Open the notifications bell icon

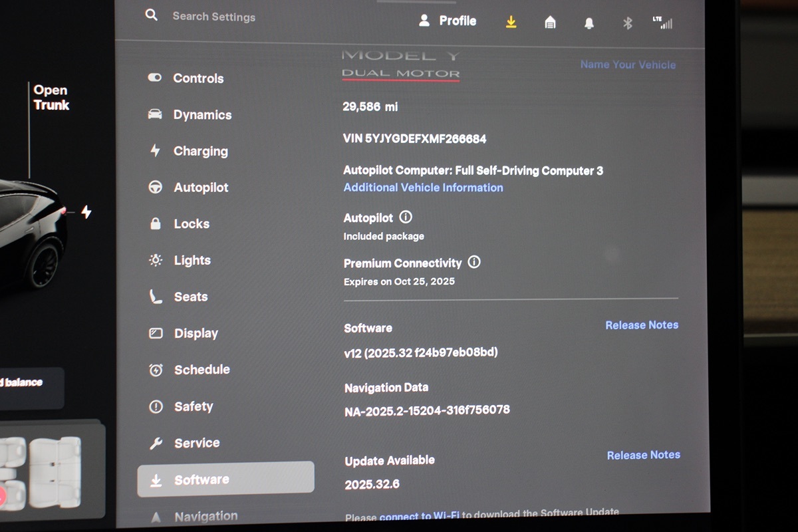[x=589, y=23]
